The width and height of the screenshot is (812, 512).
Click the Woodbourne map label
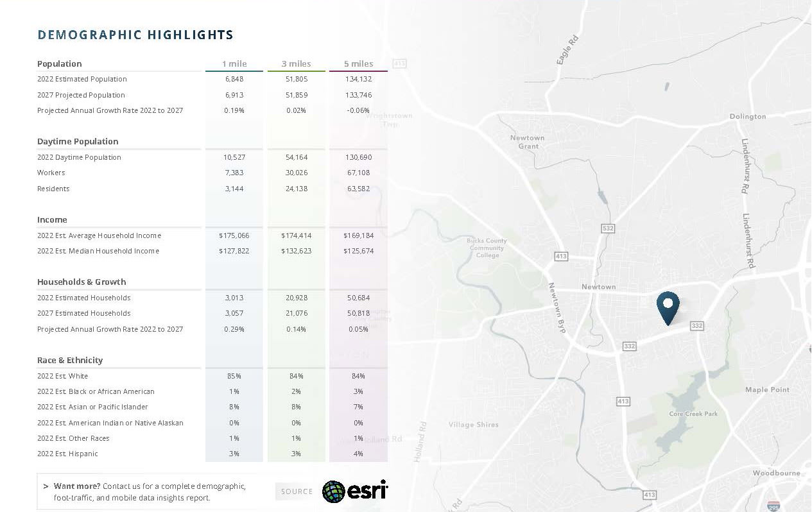coord(777,473)
